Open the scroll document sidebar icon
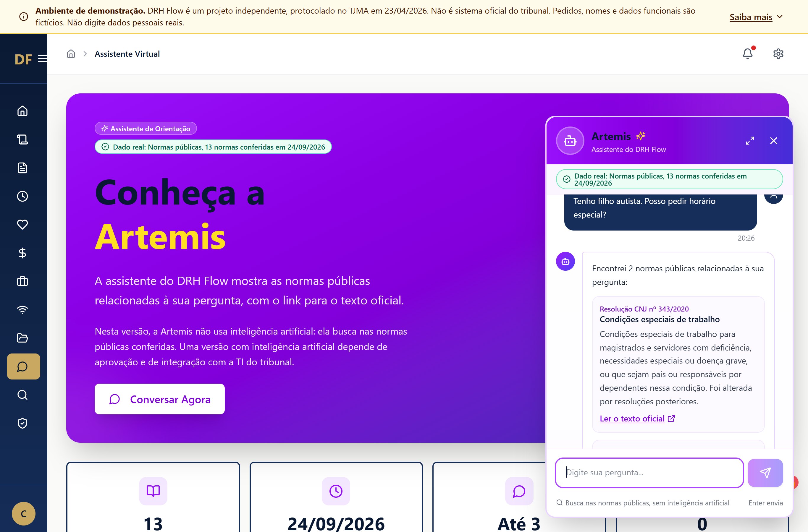This screenshot has width=808, height=532. (22, 140)
